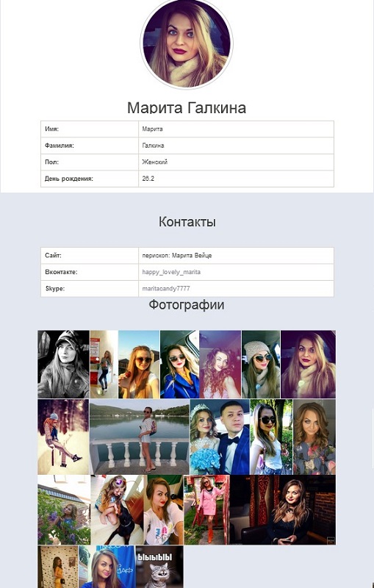Open the snowy winter bench photo
The width and height of the screenshot is (374, 588).
(63, 437)
